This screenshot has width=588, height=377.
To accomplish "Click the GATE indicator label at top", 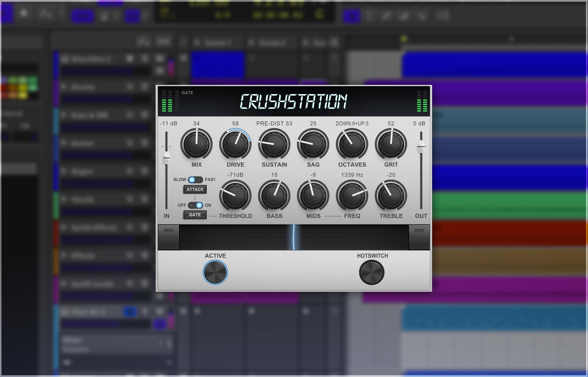I will [x=187, y=93].
